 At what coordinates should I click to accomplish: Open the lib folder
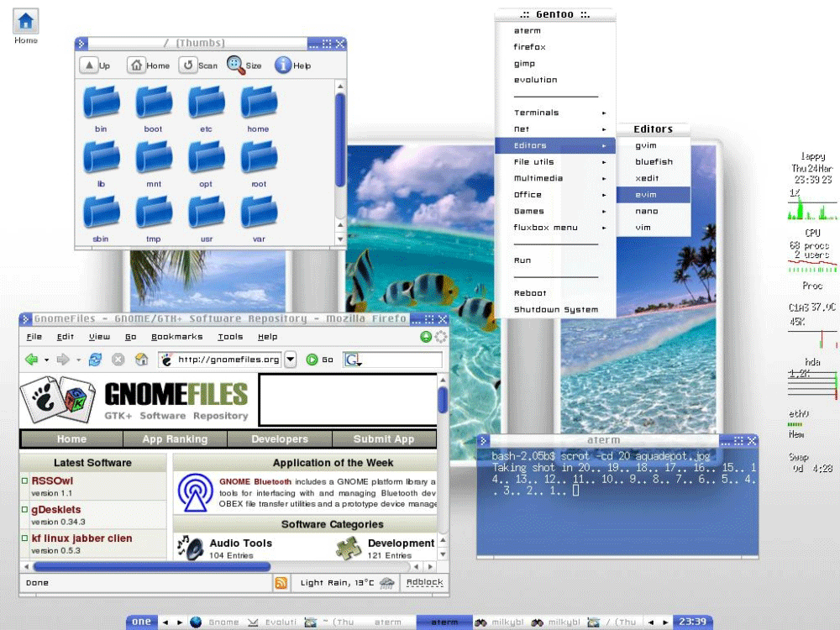[101, 164]
